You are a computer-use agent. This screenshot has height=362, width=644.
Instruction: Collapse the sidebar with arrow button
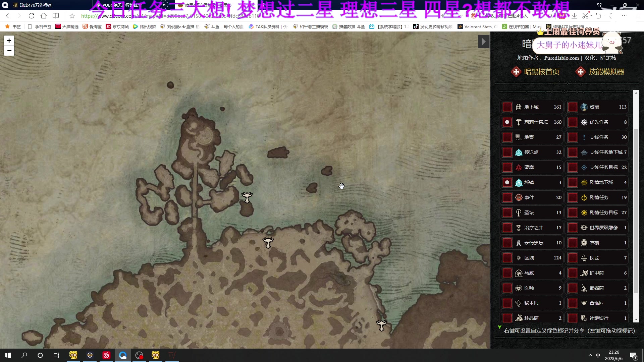483,42
